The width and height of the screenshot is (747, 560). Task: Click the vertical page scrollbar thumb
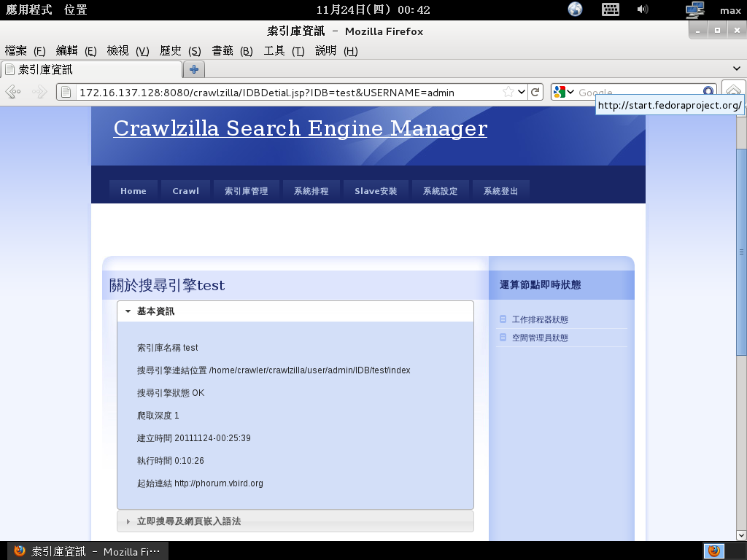click(x=741, y=252)
